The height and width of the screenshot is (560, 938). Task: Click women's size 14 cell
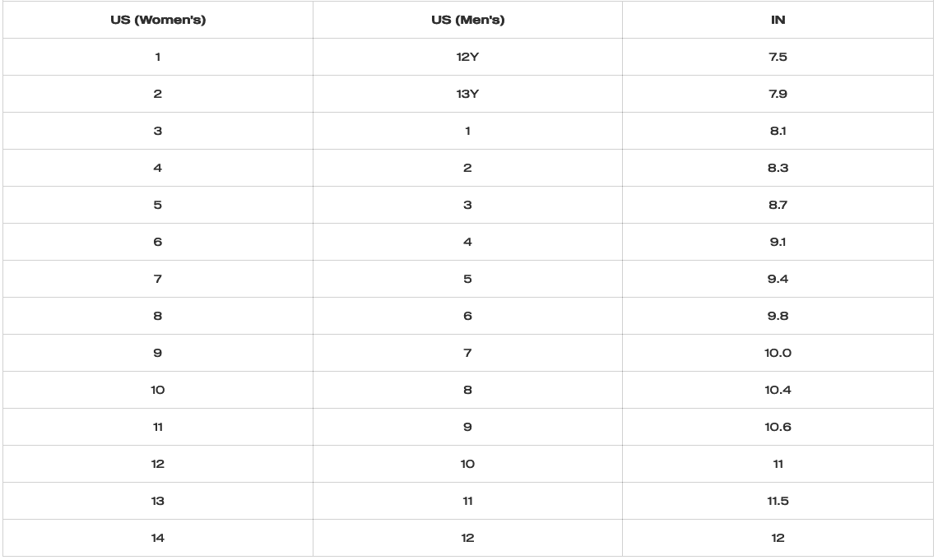click(158, 538)
